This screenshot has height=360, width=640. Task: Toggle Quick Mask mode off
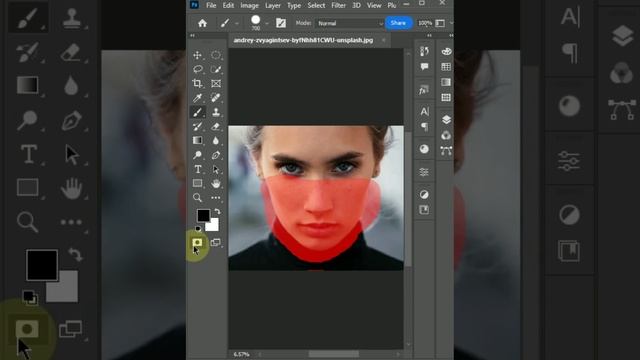[197, 243]
